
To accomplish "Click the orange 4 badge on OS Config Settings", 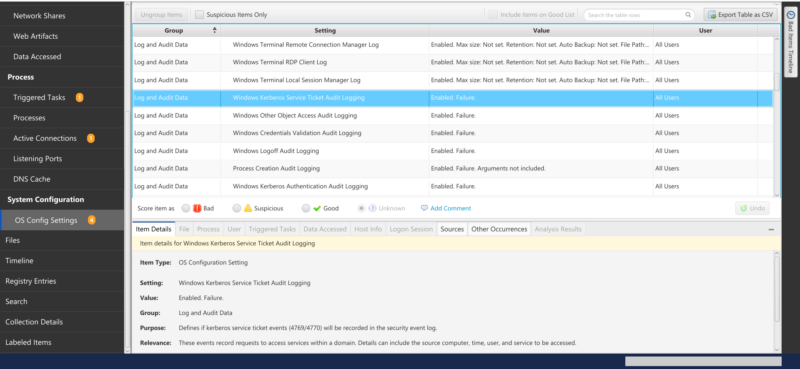I will point(91,220).
